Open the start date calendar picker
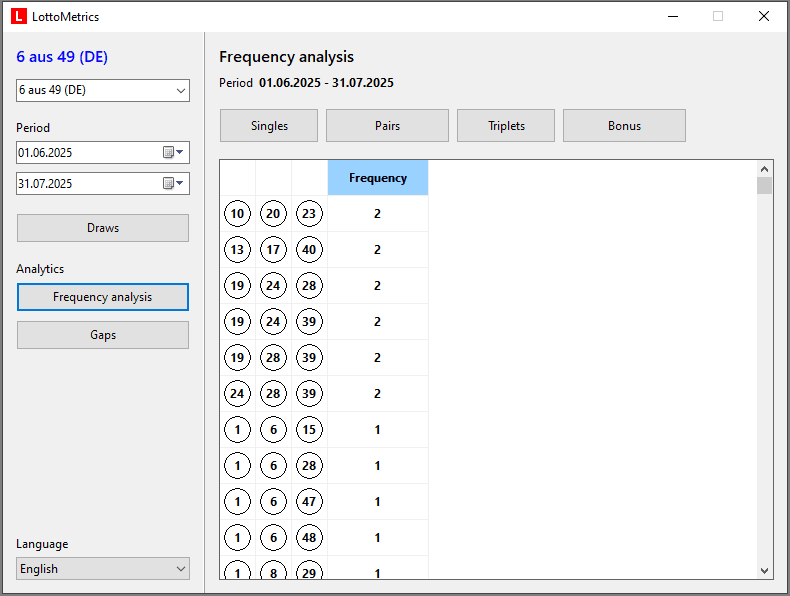Image resolution: width=790 pixels, height=596 pixels. click(173, 152)
